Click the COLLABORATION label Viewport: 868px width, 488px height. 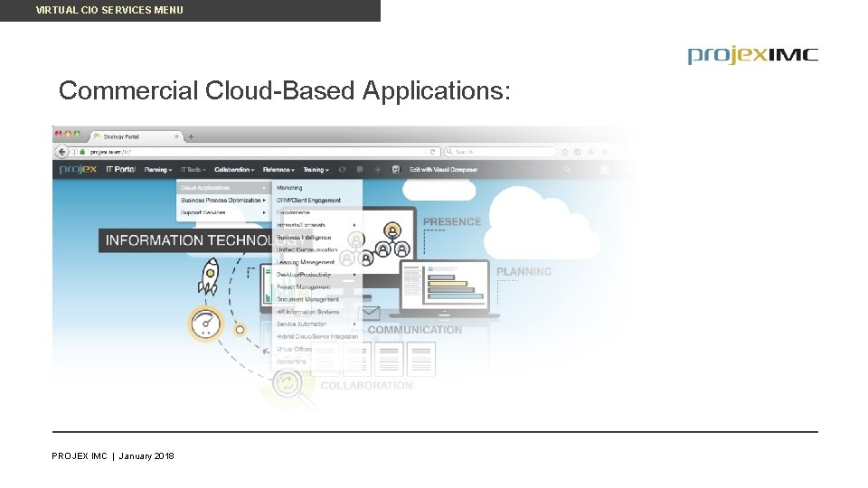tap(366, 386)
